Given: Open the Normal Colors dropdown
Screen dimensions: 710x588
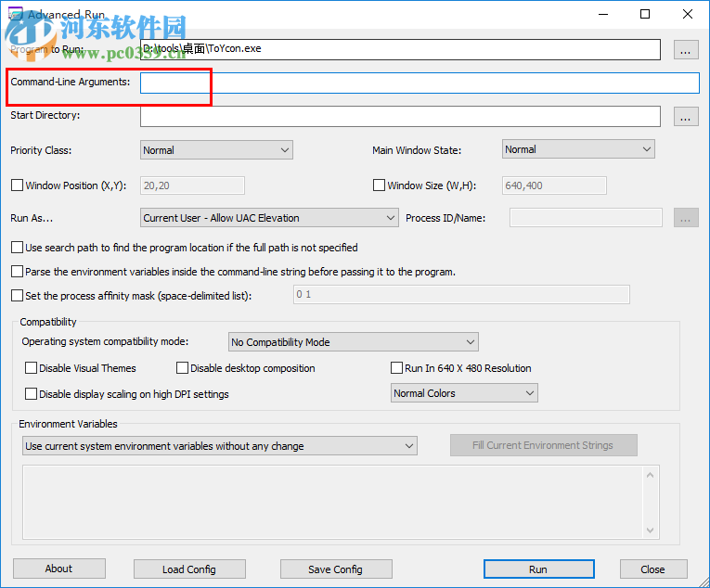Looking at the screenshot, I should point(464,393).
